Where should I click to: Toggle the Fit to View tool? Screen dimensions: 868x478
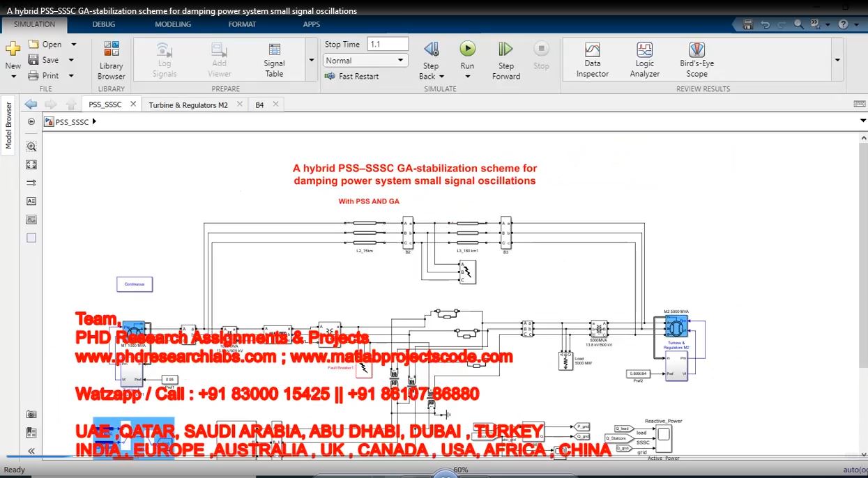31,165
